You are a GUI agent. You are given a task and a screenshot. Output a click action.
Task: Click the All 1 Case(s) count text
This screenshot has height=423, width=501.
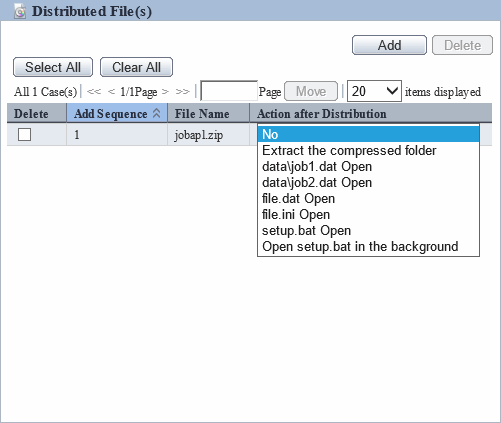coord(45,91)
